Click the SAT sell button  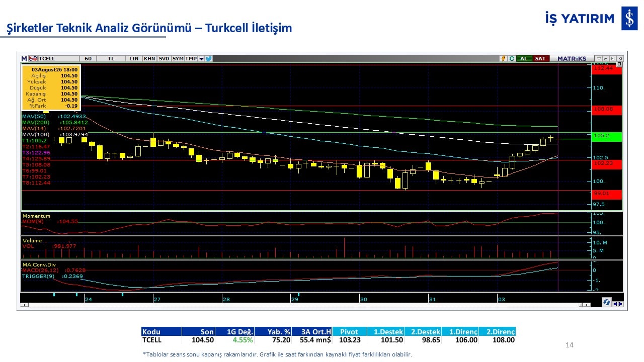click(540, 58)
